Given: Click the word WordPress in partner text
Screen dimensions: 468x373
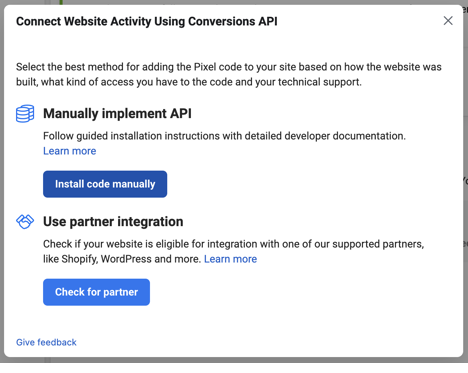Looking at the screenshot, I should click(126, 259).
